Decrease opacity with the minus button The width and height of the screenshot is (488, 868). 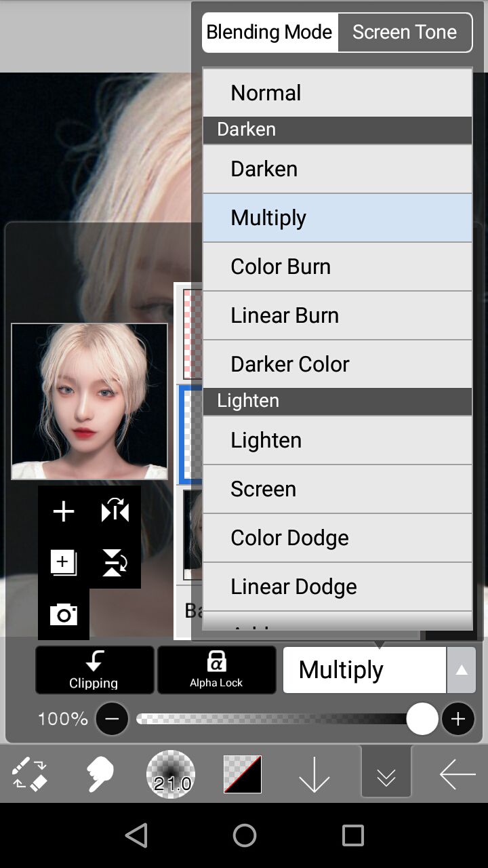[112, 719]
